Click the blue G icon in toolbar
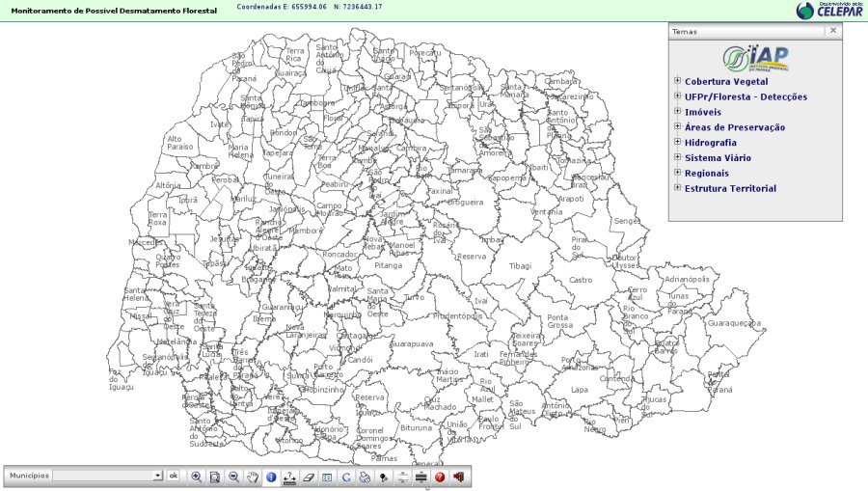 (x=346, y=477)
